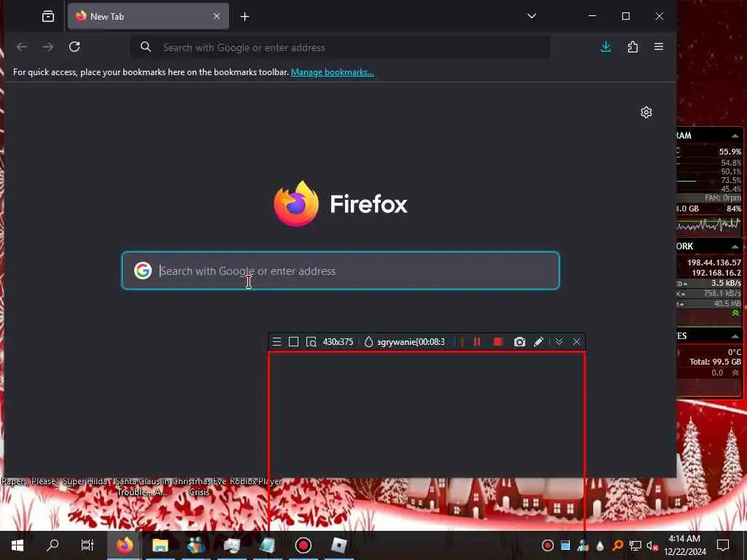Viewport: 747px width, 560px height.
Task: Stop the screen recording
Action: (x=498, y=342)
